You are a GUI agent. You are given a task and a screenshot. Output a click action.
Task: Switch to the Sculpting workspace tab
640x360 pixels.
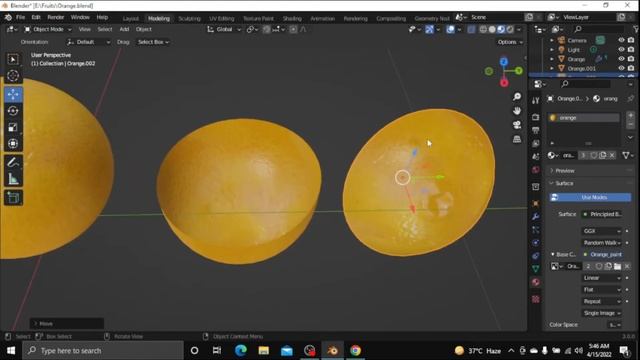[189, 18]
